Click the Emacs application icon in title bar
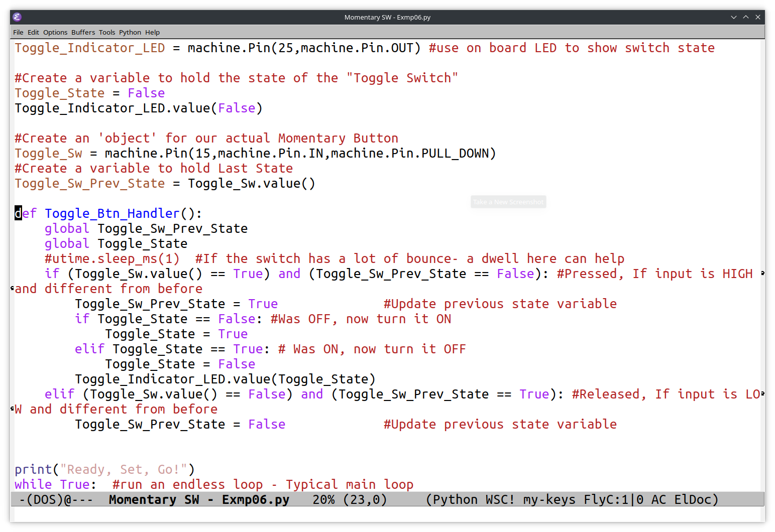The image size is (775, 532). click(17, 17)
